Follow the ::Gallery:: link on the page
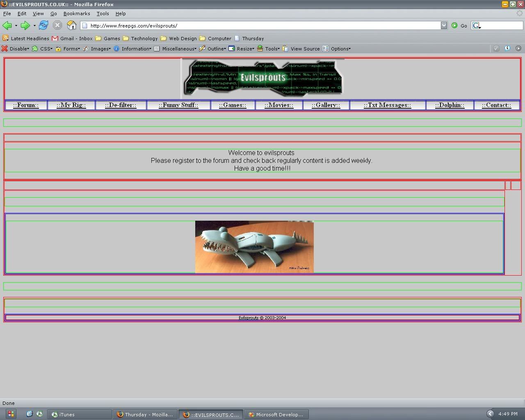This screenshot has height=420, width=525. pyautogui.click(x=326, y=105)
